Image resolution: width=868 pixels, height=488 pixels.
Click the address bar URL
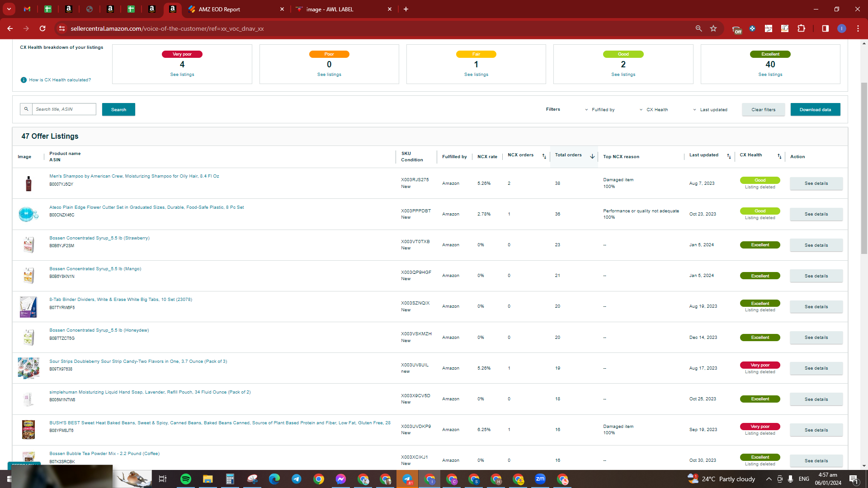[x=167, y=28]
